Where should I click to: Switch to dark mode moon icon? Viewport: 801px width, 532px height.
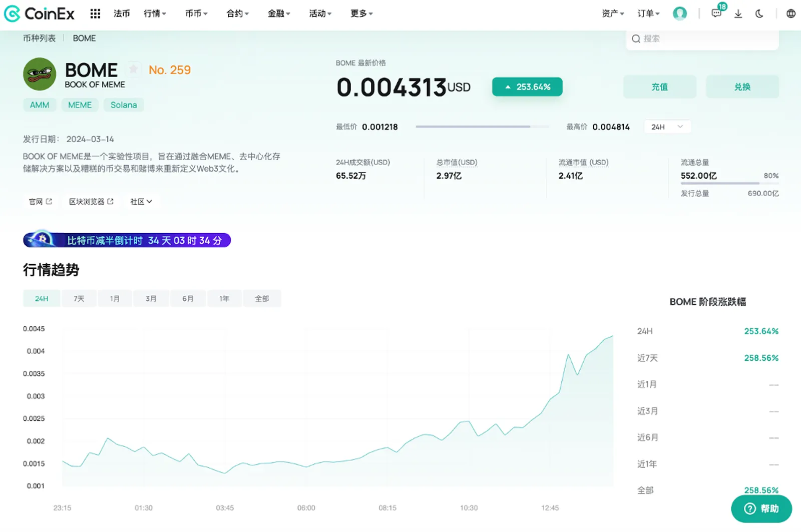coord(759,14)
